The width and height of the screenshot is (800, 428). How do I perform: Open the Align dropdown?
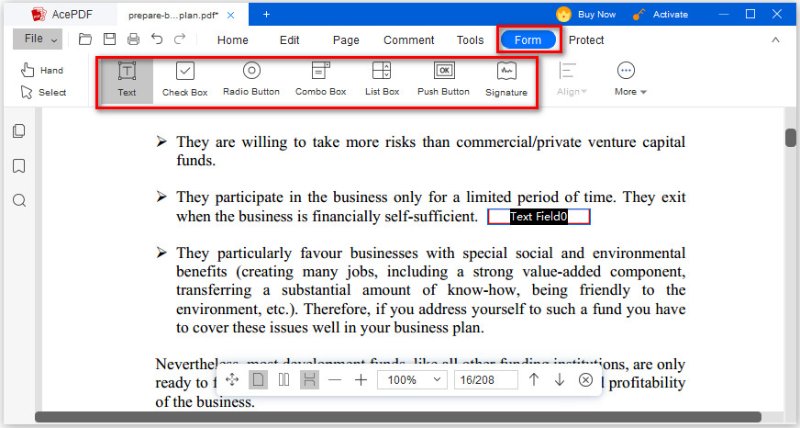571,80
